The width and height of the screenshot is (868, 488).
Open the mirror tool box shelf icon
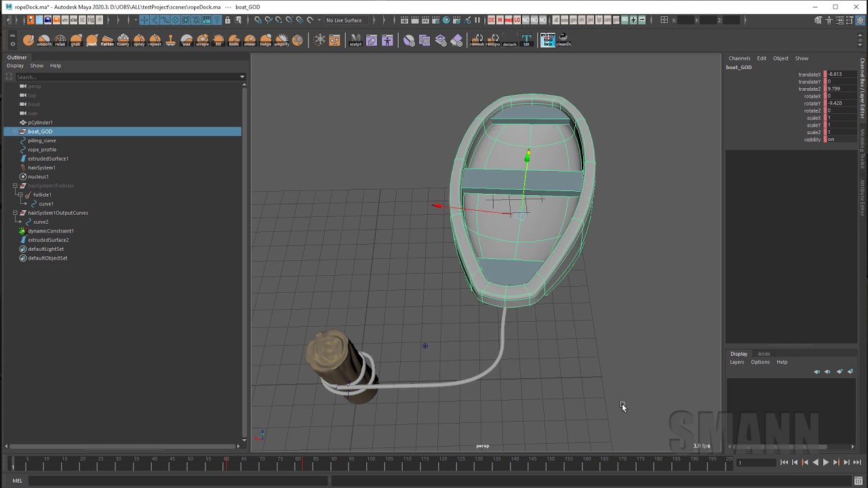(x=547, y=40)
